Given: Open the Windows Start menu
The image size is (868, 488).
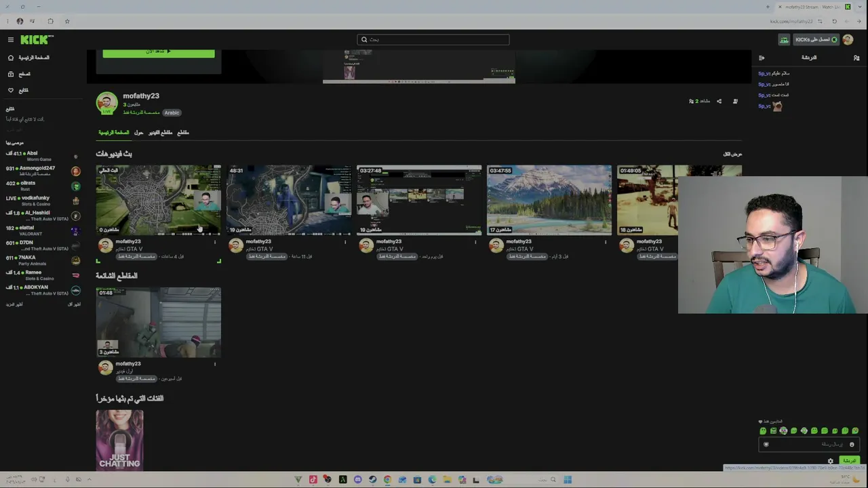Looking at the screenshot, I should click(x=568, y=480).
